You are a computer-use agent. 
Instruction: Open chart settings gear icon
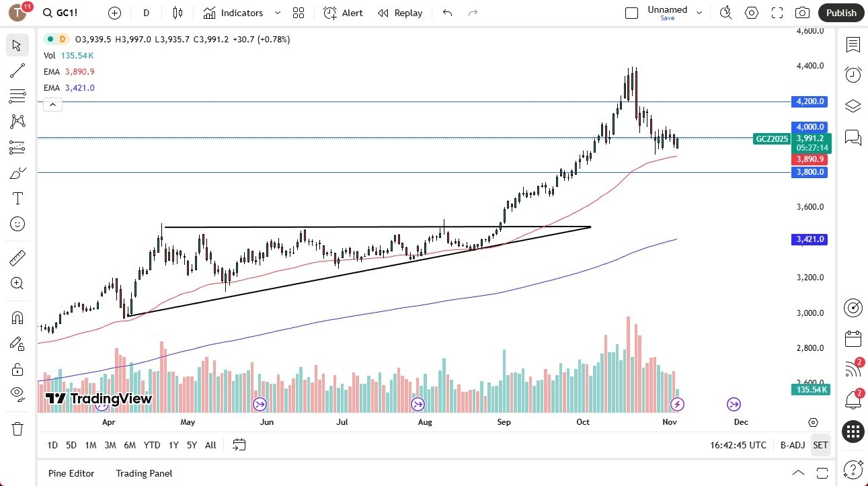coord(751,12)
